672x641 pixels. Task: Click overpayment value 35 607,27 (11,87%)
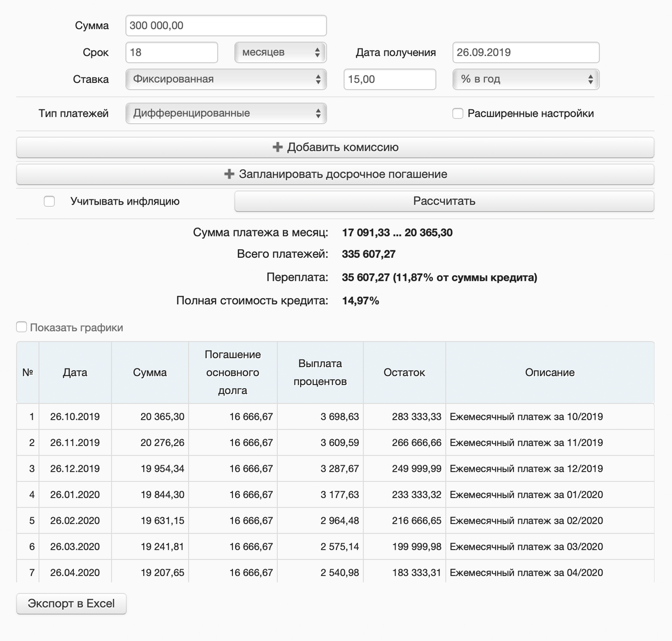(x=440, y=277)
